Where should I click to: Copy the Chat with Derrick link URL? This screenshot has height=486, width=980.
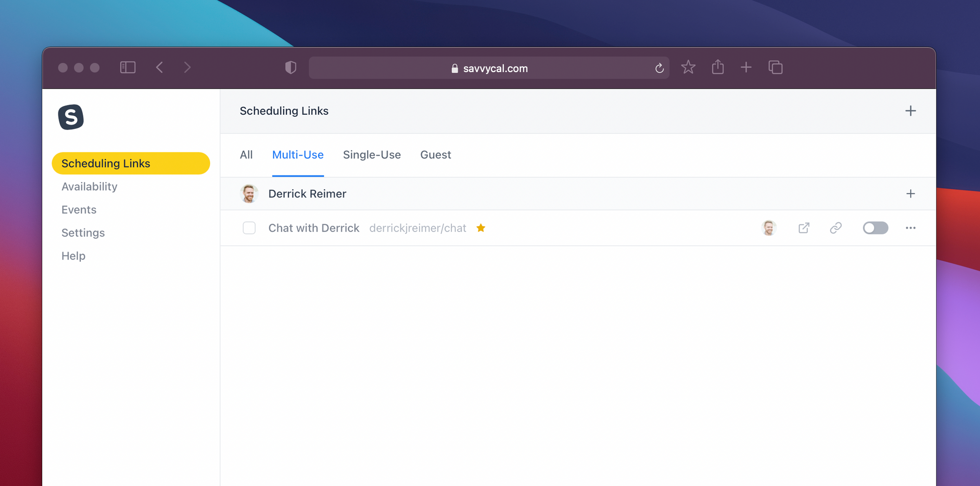tap(835, 228)
